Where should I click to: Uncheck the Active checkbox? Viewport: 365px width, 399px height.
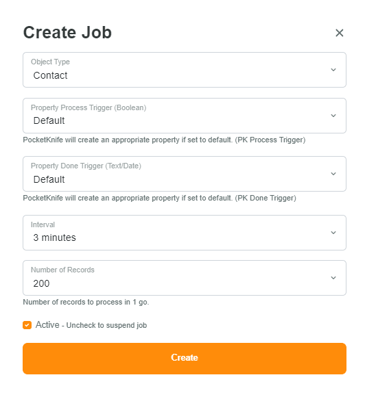pyautogui.click(x=27, y=325)
